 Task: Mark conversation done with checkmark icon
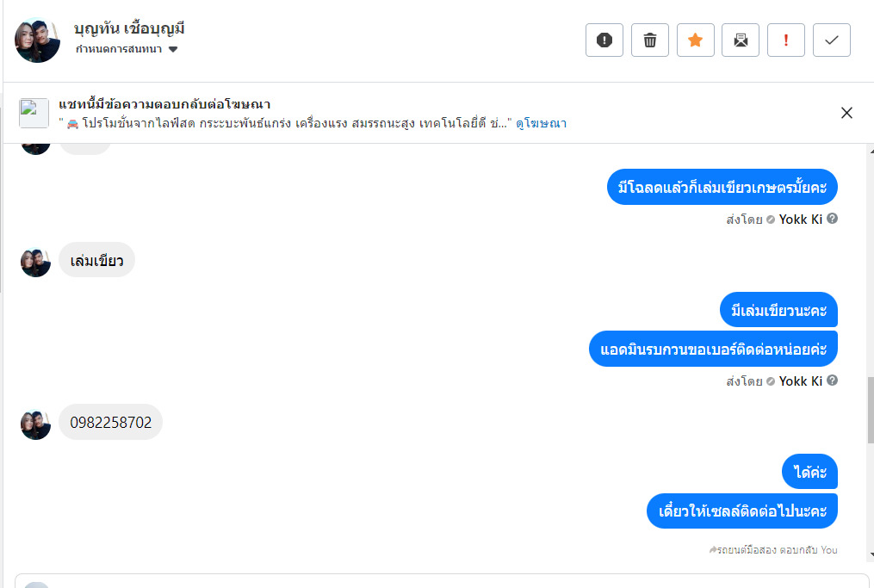point(831,40)
